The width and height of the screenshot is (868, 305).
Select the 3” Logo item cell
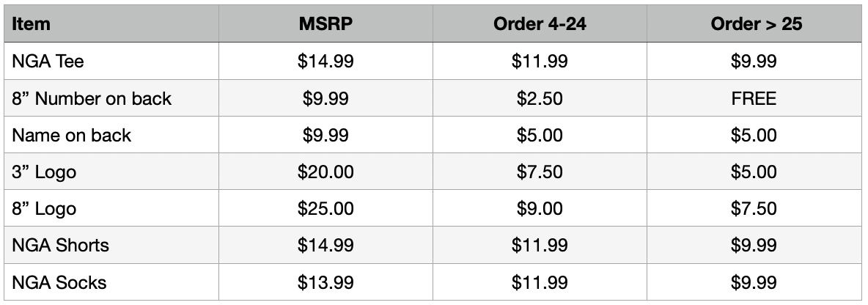click(x=44, y=172)
